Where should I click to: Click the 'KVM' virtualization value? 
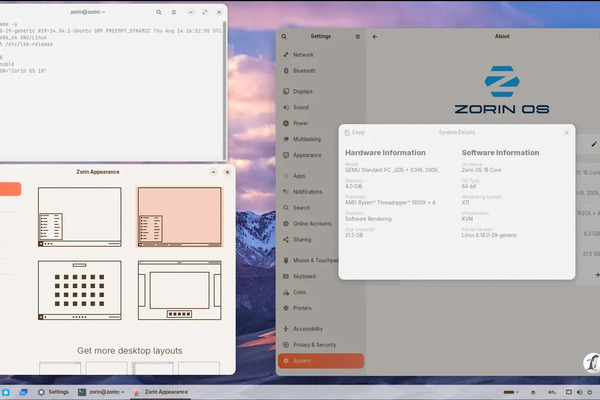467,219
